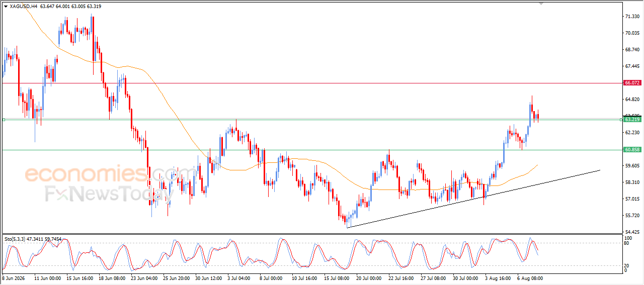644x285 pixels.
Task: Click the stochastic 80 level scale value
Action: pyautogui.click(x=627, y=243)
